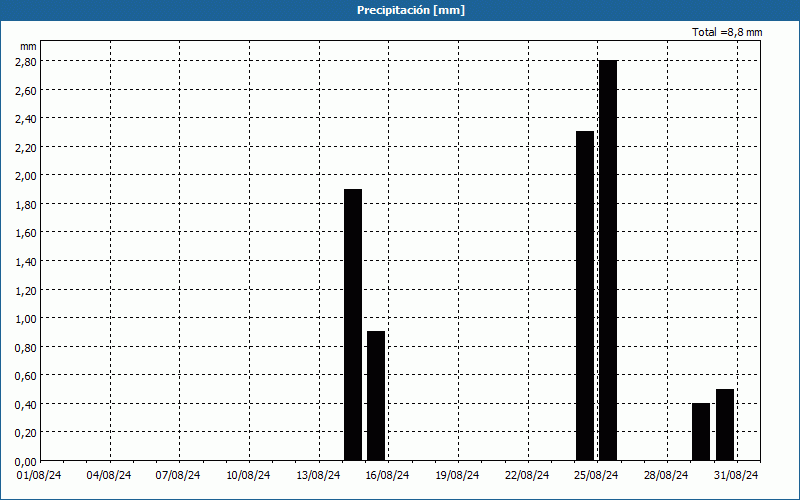The width and height of the screenshot is (800, 500).
Task: Click the 'mm' unit label on y-axis
Action: (x=28, y=46)
